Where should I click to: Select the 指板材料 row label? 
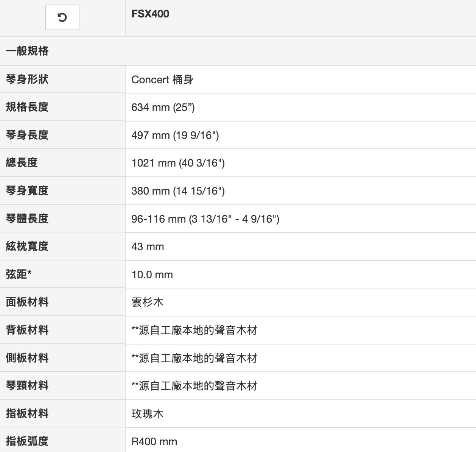click(x=27, y=413)
